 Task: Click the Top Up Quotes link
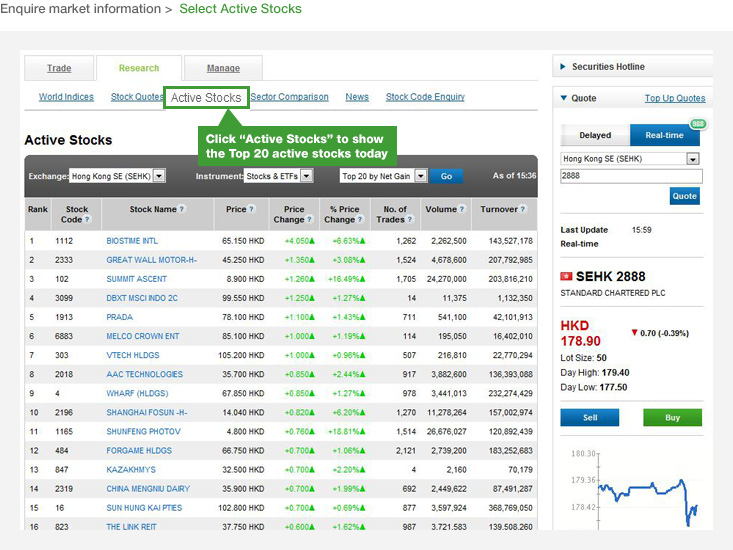(x=675, y=98)
